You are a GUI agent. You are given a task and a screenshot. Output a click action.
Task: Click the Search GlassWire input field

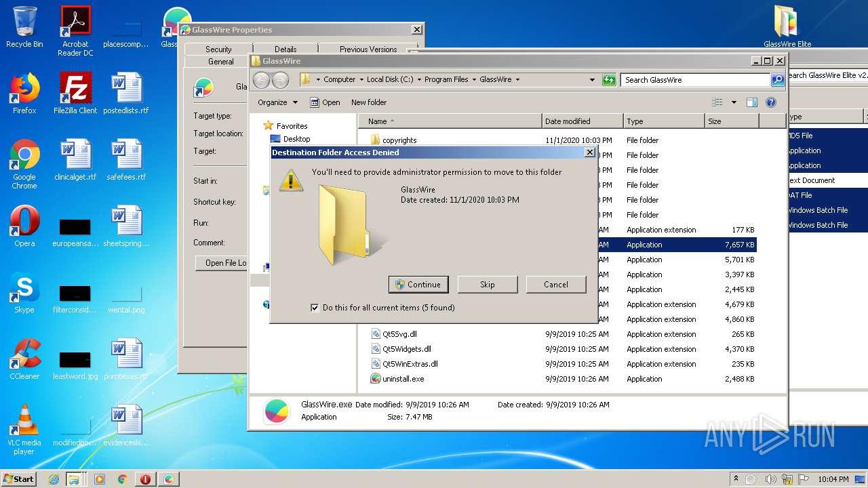[x=695, y=80]
